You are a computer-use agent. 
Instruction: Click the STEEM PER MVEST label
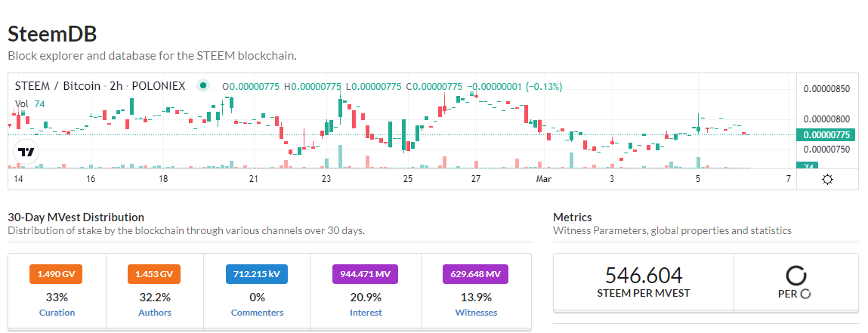coord(643,293)
